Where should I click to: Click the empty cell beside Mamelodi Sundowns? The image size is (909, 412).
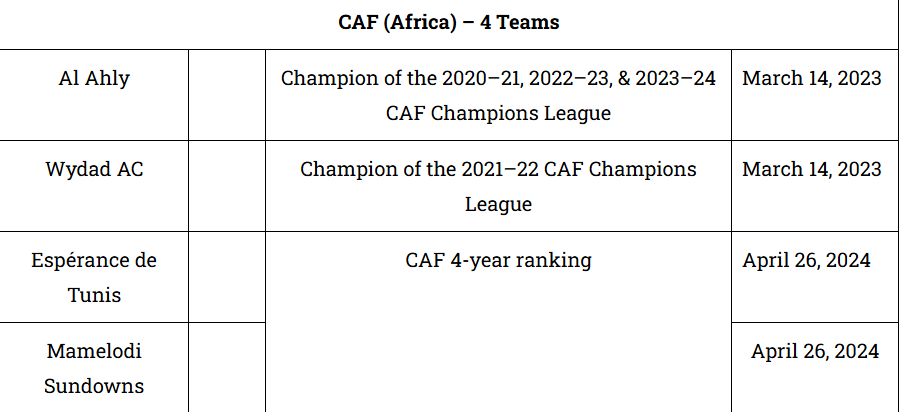(227, 368)
